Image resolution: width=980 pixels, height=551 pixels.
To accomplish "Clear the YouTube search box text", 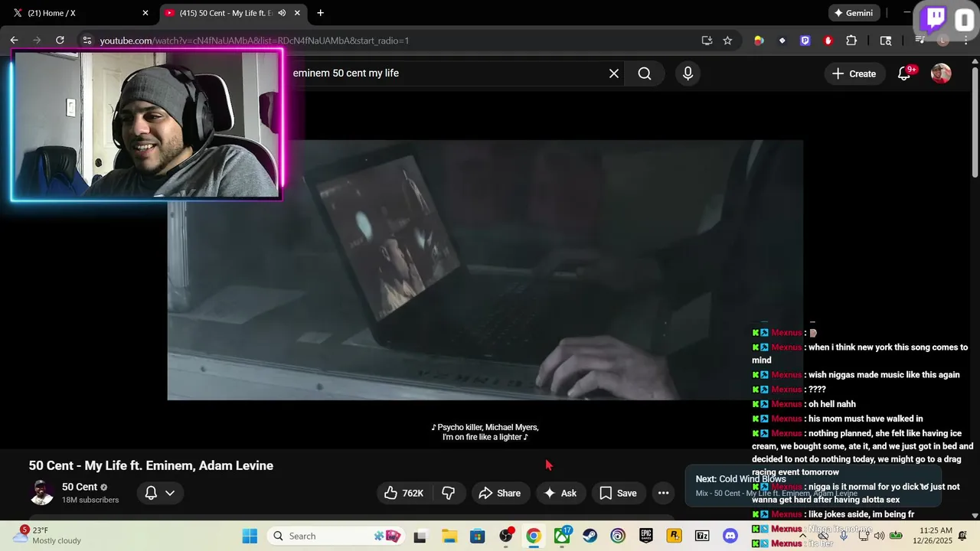I will (614, 73).
